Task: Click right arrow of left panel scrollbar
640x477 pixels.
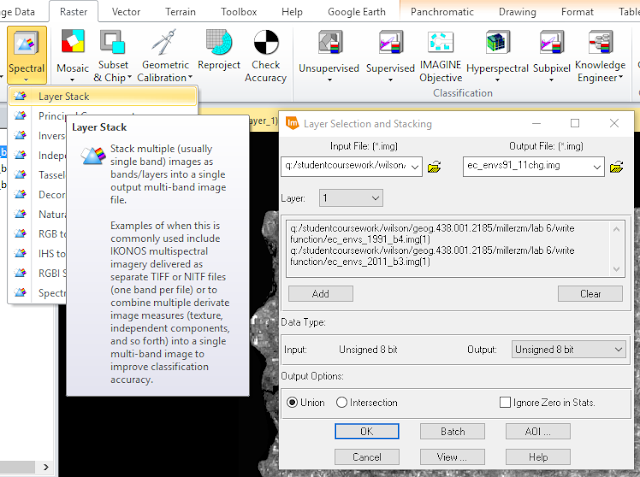Action: 46,467
